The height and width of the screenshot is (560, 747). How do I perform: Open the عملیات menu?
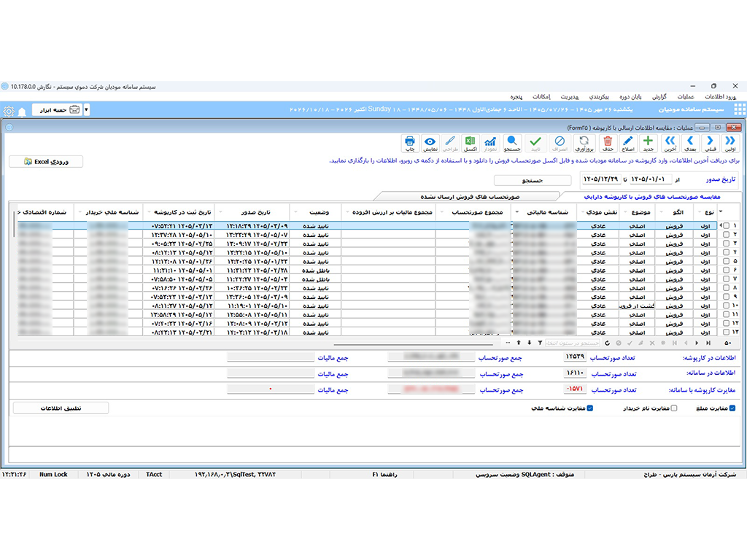pyautogui.click(x=686, y=97)
